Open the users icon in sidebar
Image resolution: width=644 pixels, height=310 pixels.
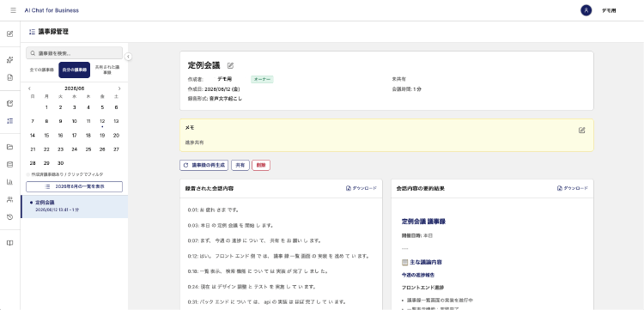(9, 199)
